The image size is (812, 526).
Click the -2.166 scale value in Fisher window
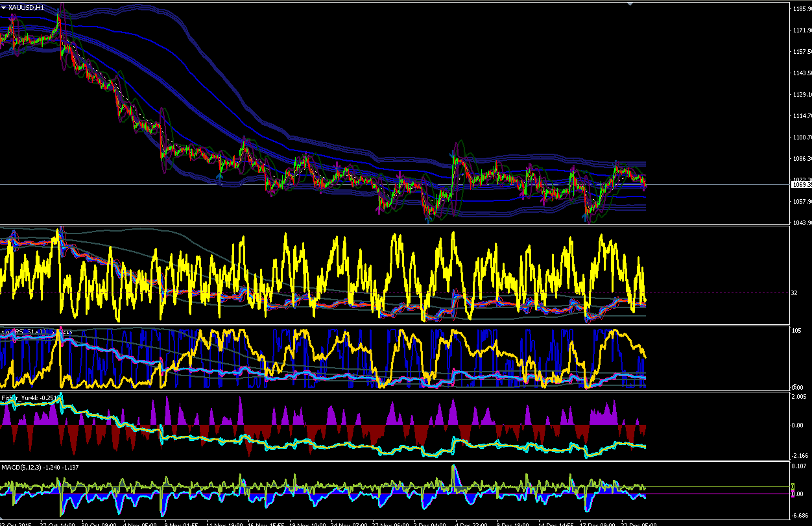click(x=800, y=456)
